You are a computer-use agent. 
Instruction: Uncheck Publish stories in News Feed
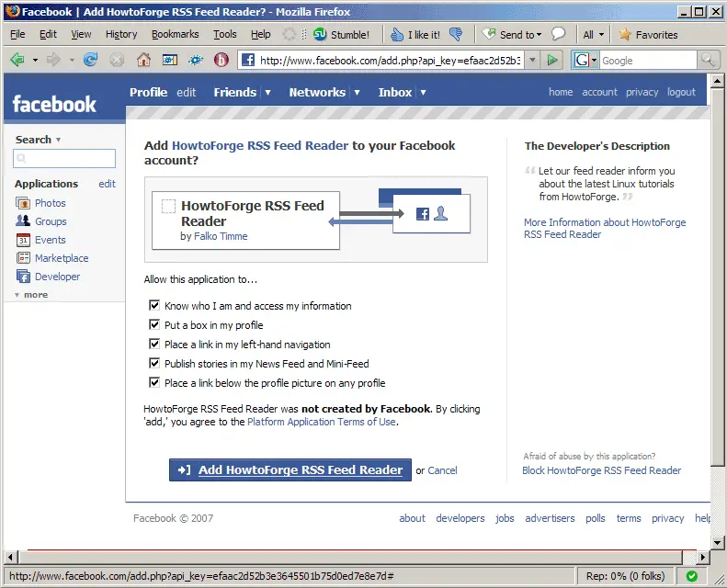[x=154, y=363]
